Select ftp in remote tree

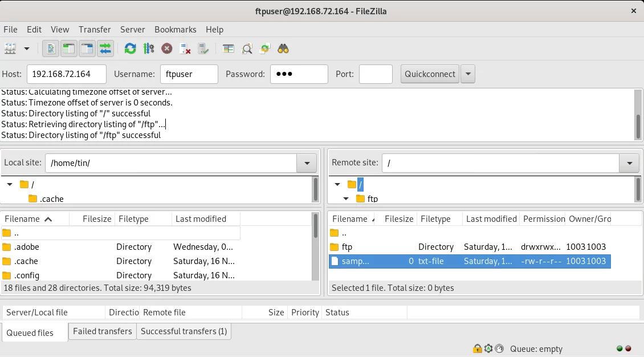click(373, 199)
